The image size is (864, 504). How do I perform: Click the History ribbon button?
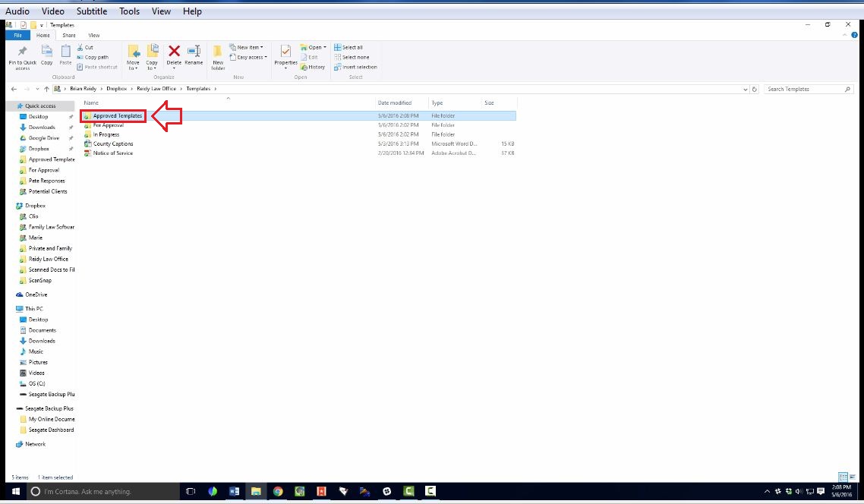point(313,68)
